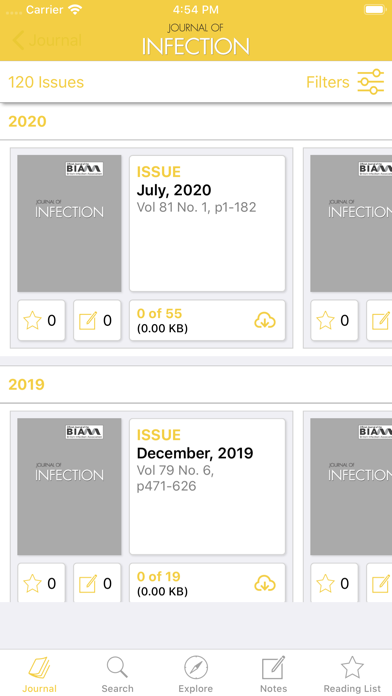Open the July 2020 issue cover thumbnail
392x696 pixels.
tap(69, 223)
